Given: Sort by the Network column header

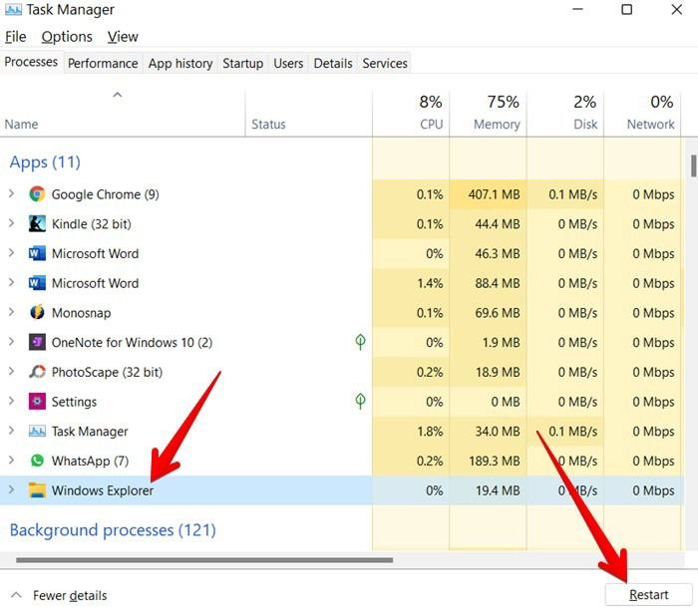Looking at the screenshot, I should coord(642,113).
